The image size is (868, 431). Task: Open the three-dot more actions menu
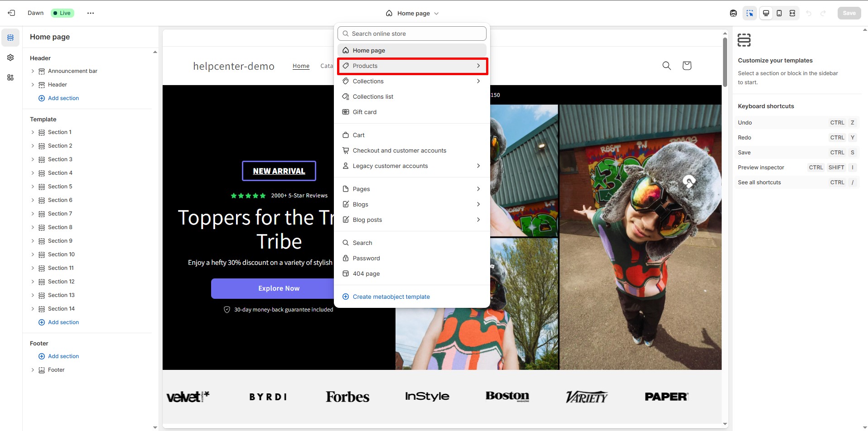point(91,13)
